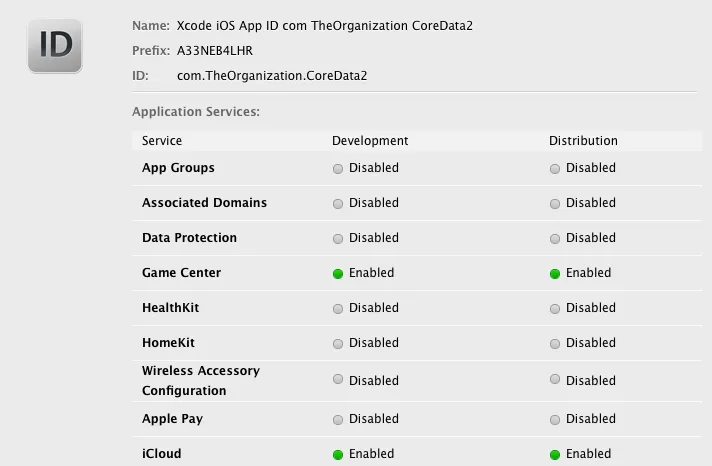The image size is (712, 466).
Task: Click HomeKit Distribution status dot
Action: pyautogui.click(x=555, y=344)
